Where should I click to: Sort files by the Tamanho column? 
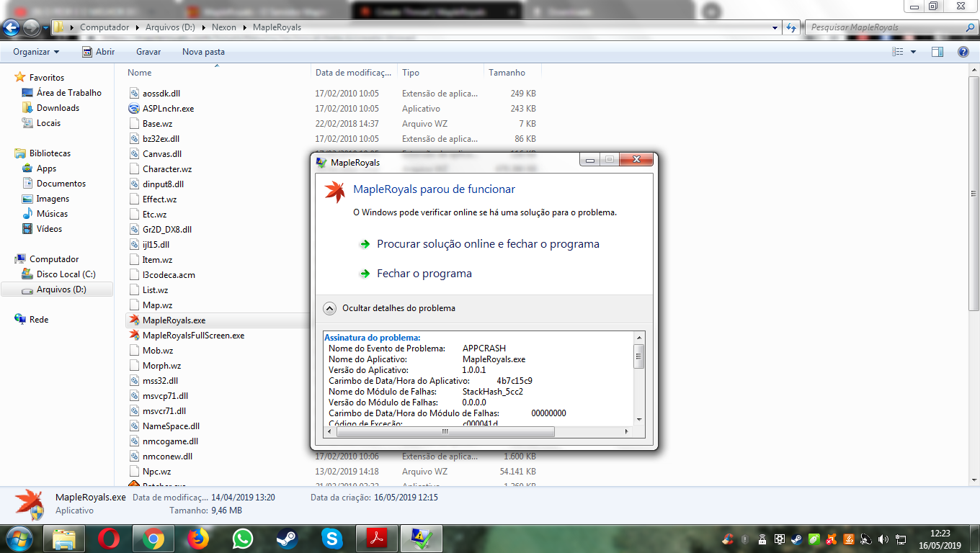[x=512, y=73]
